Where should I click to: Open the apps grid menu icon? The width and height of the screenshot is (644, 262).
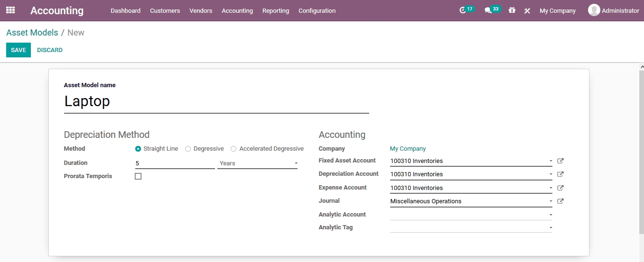click(10, 10)
